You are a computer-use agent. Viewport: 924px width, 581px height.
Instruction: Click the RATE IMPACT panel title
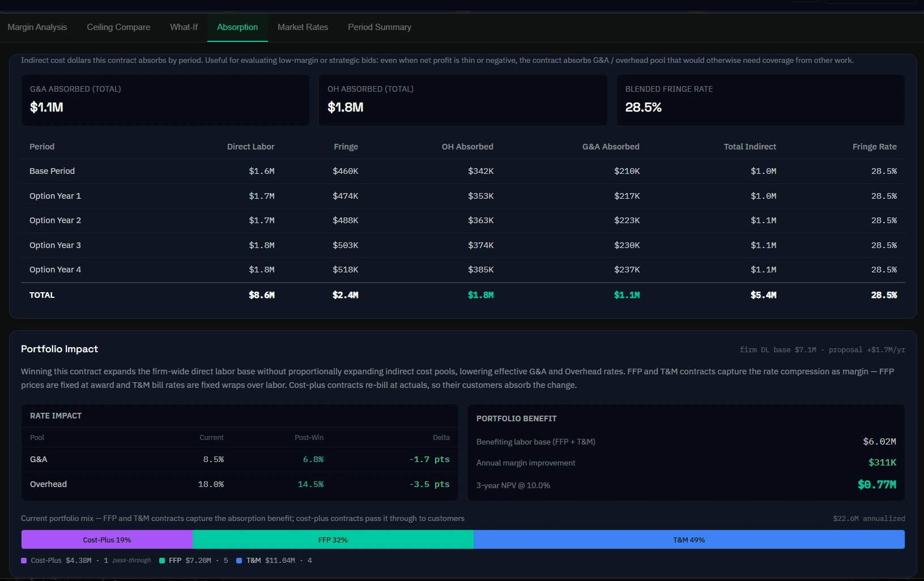tap(56, 416)
